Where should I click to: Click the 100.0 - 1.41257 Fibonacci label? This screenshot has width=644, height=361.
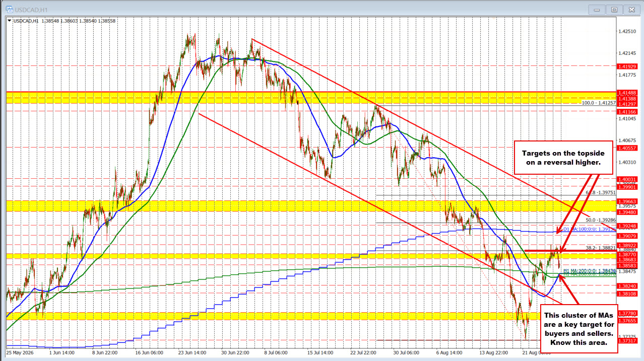(x=599, y=103)
